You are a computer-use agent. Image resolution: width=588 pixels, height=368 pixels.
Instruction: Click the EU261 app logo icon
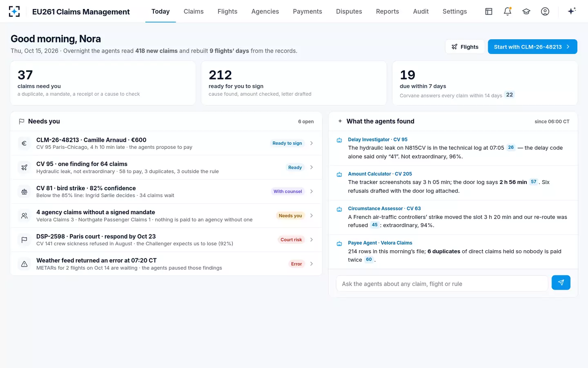tap(14, 11)
